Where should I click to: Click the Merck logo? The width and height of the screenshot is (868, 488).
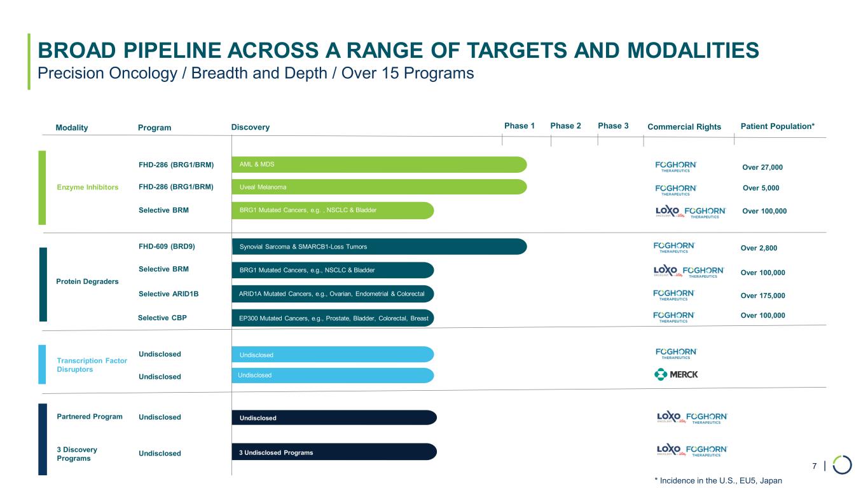(x=676, y=374)
